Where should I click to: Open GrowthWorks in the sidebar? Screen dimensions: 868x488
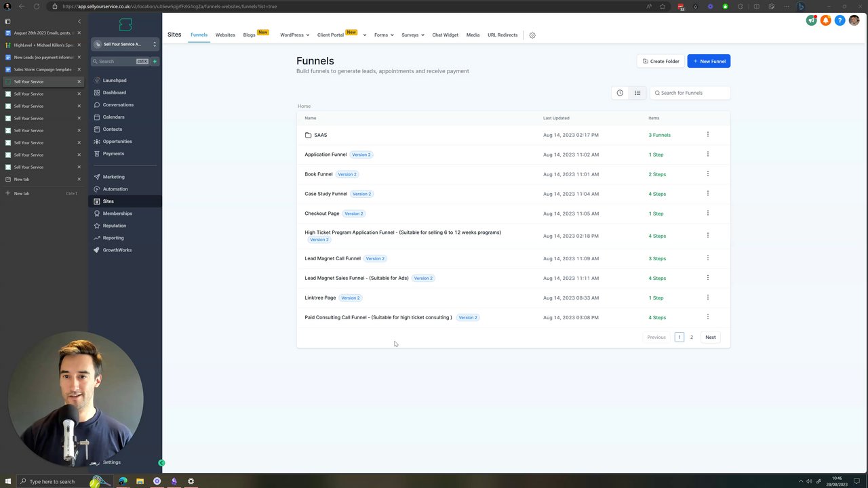tap(117, 250)
